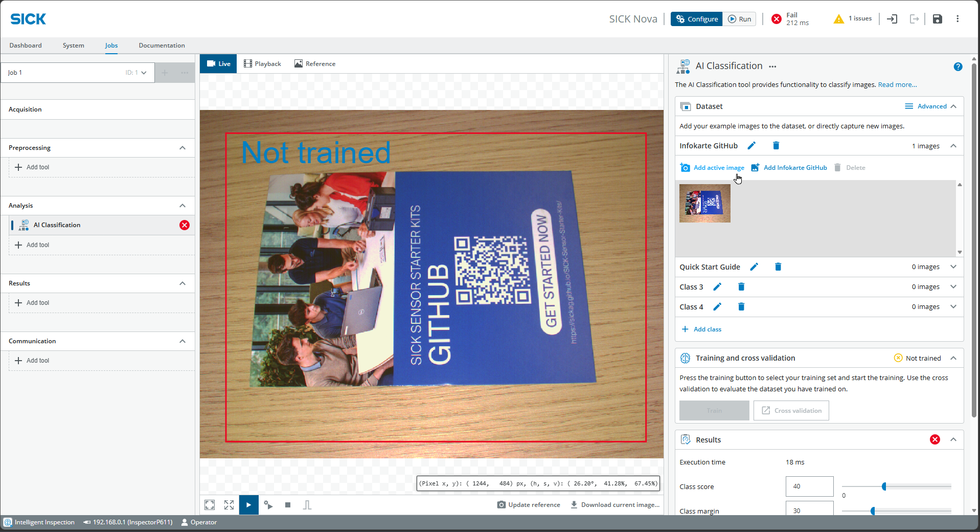This screenshot has height=532, width=980.
Task: Open the three-dot overflow menu in header
Action: click(x=958, y=19)
